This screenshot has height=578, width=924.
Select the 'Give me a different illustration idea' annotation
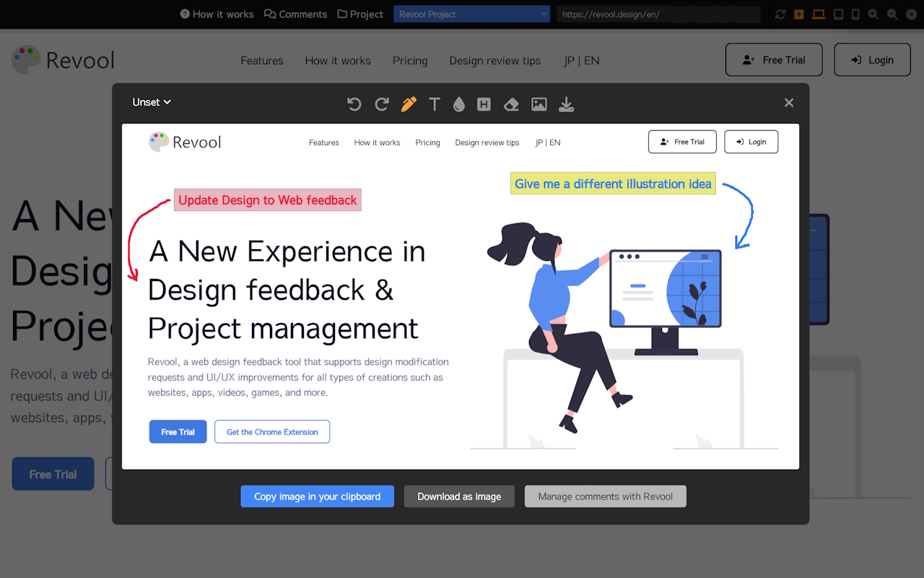[613, 184]
